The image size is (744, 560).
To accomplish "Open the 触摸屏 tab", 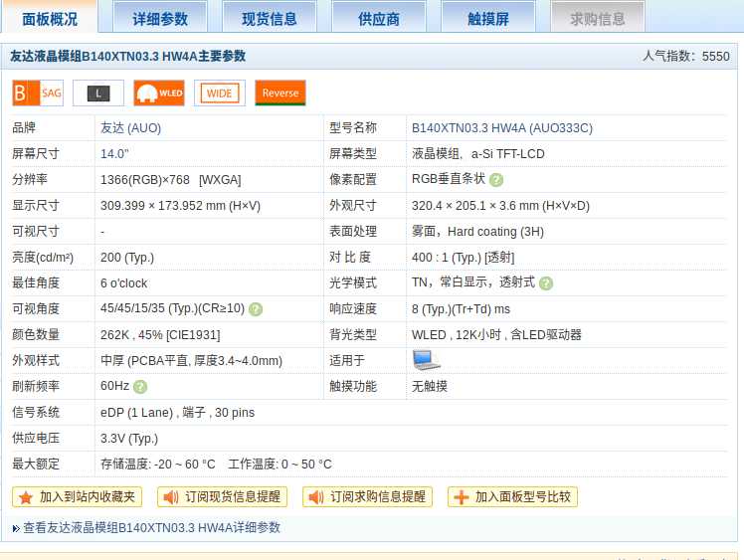I will [488, 18].
